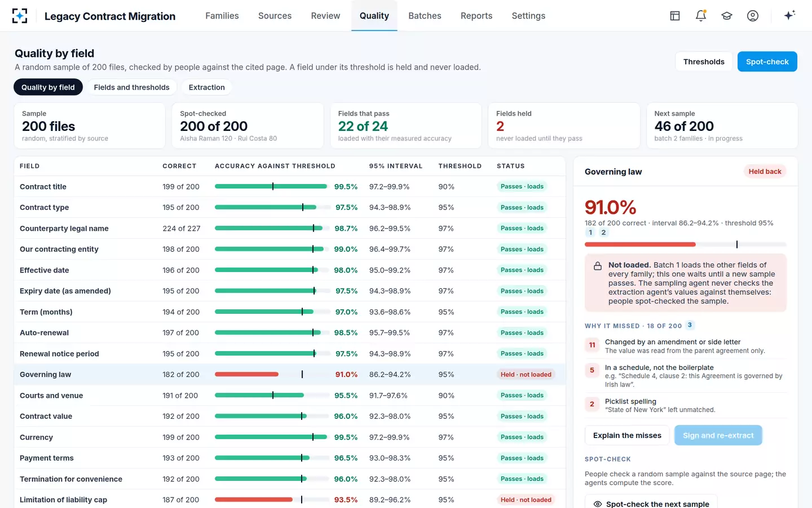Screen dimensions: 812x508
Task: Select the Our contracting entity row
Action: tap(290, 249)
